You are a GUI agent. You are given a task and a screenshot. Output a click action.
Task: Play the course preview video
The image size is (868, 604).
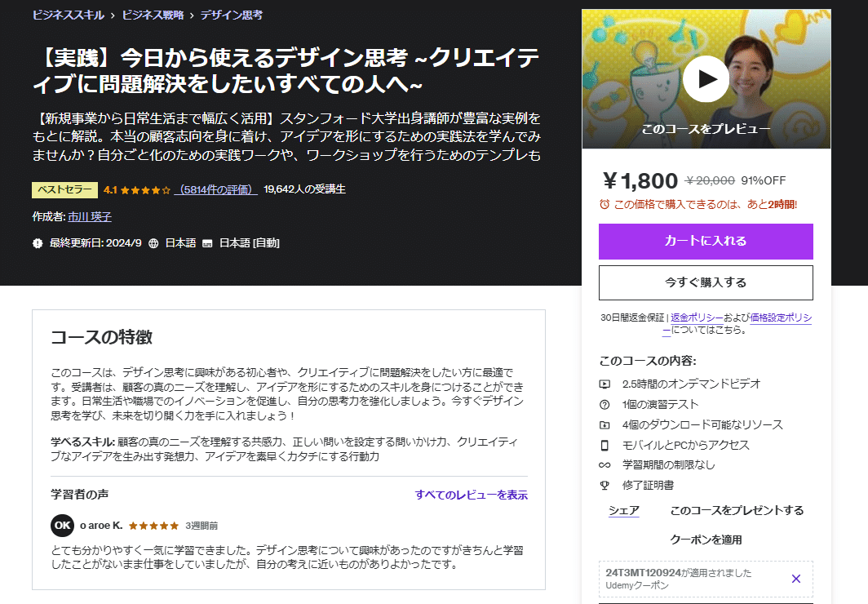click(x=706, y=78)
